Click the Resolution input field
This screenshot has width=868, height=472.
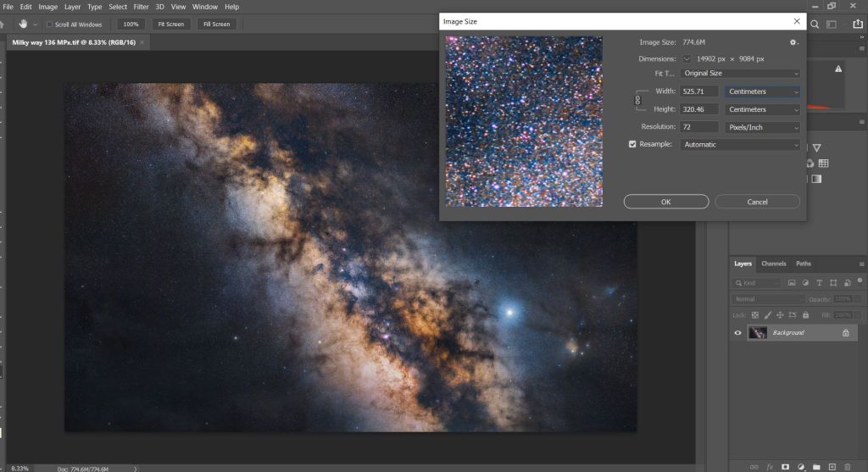(699, 127)
